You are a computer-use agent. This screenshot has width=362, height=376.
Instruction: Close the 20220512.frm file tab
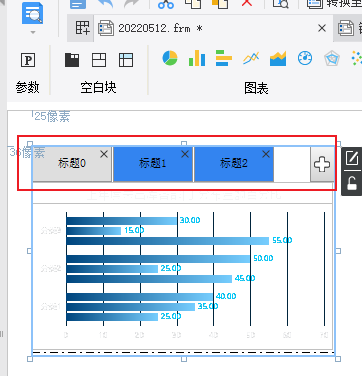322,28
